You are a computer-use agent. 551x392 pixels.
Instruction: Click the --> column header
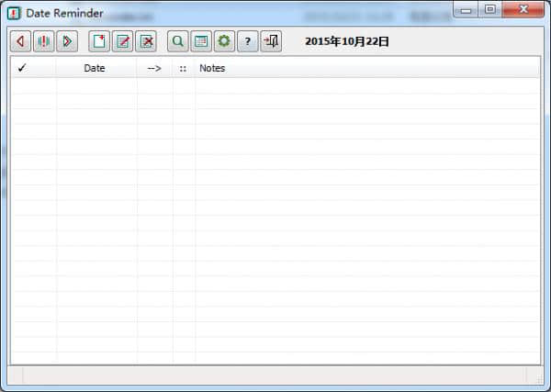point(154,68)
